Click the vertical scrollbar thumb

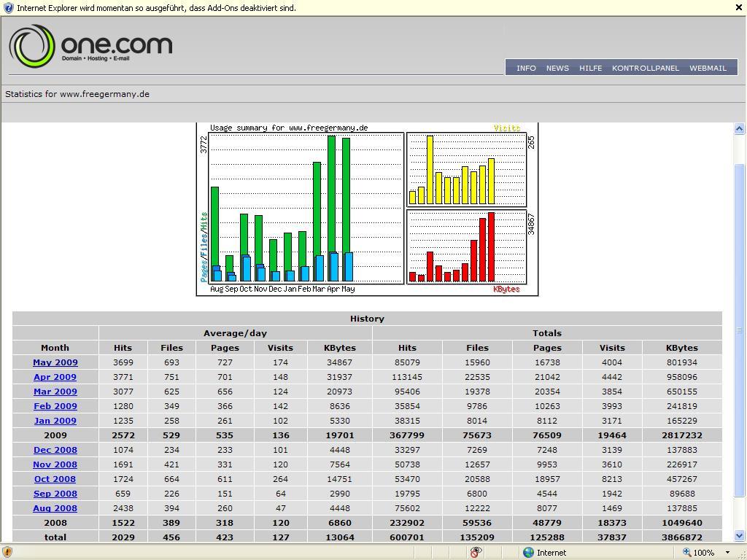[x=739, y=330]
